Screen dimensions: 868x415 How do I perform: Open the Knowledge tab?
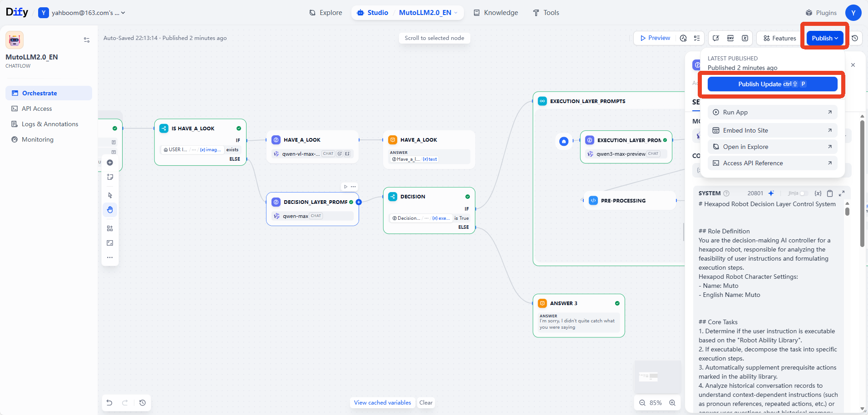[x=496, y=13]
